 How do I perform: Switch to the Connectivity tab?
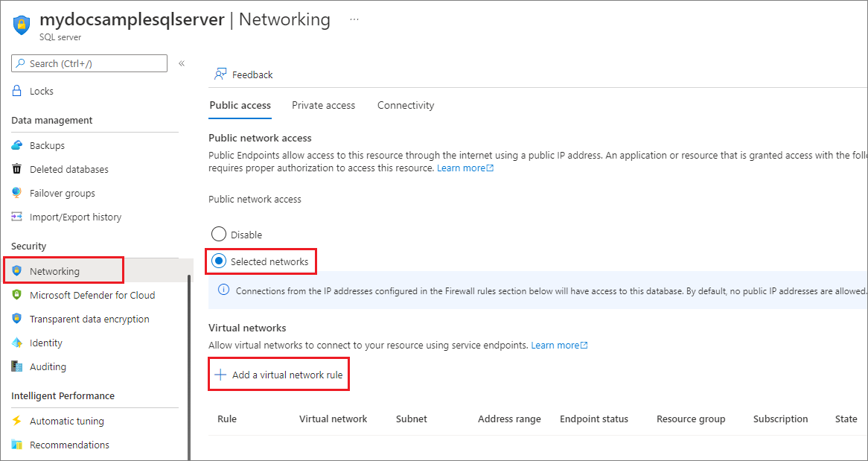406,105
